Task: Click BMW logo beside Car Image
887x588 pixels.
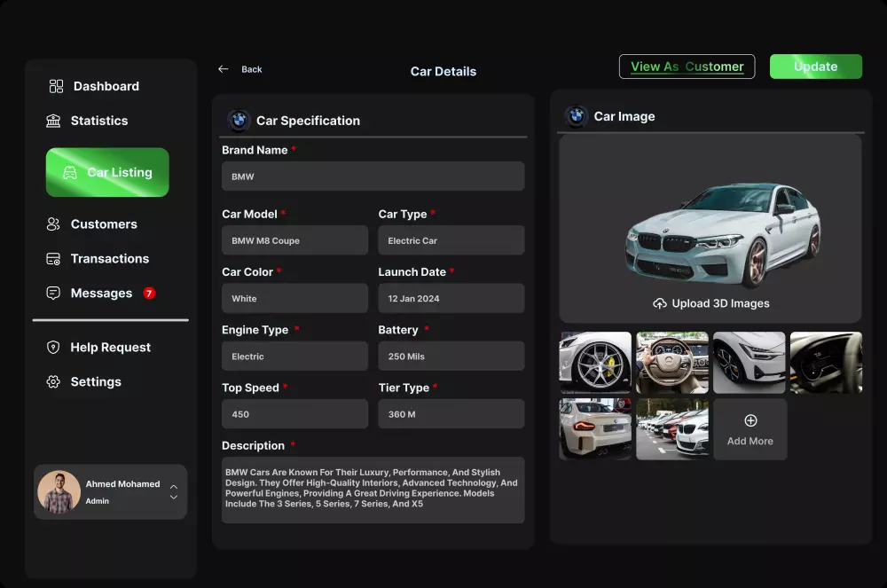Action: click(577, 116)
